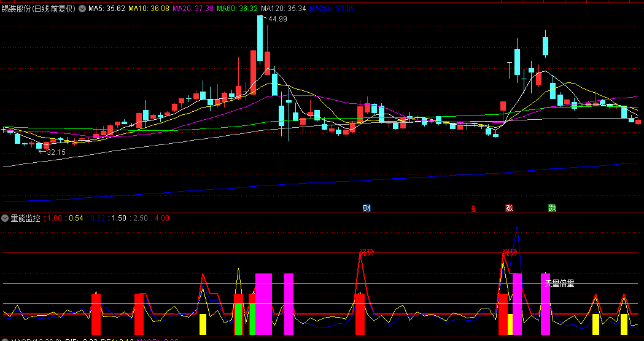Click the 锡装股份(日线.前复权) chart title
Screen dimensions: 644x341
coord(39,9)
